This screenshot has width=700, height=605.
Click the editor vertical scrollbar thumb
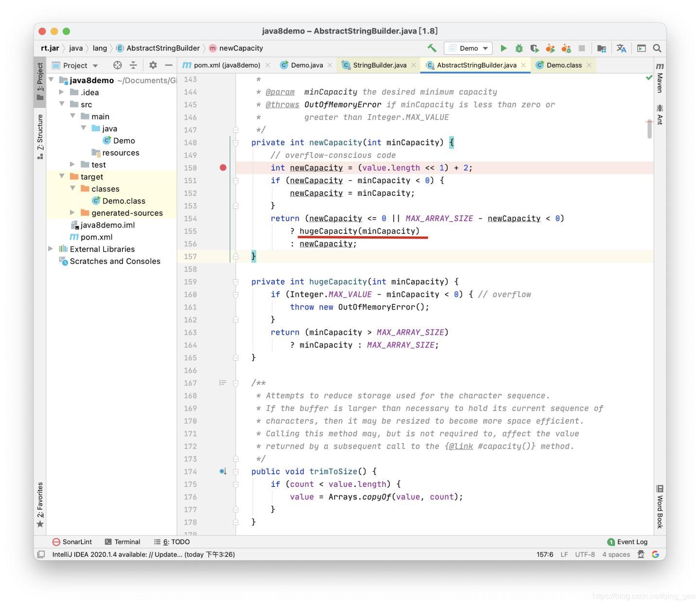tap(649, 129)
